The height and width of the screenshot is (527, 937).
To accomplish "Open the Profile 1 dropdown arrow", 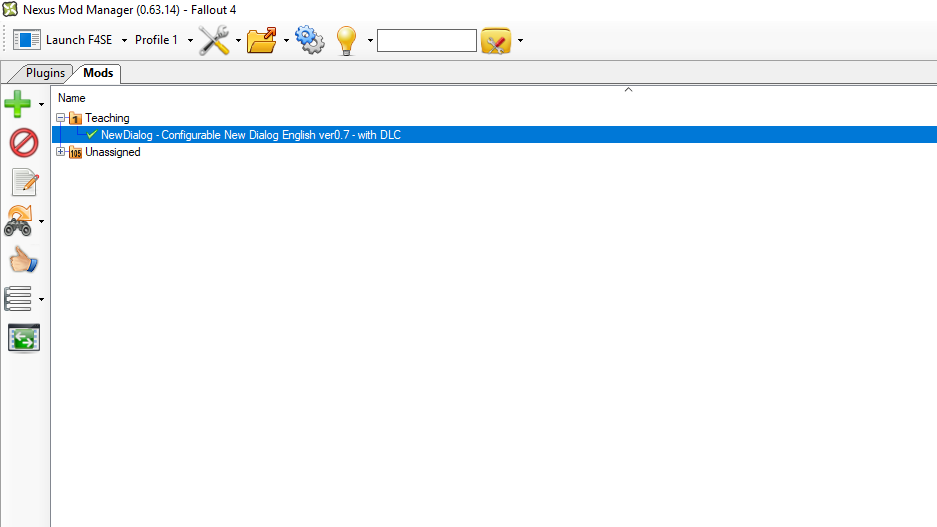I will pyautogui.click(x=191, y=41).
